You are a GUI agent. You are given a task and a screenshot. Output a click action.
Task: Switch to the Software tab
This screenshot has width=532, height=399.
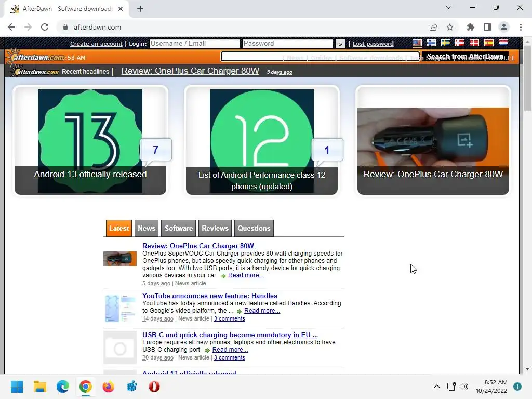(179, 229)
